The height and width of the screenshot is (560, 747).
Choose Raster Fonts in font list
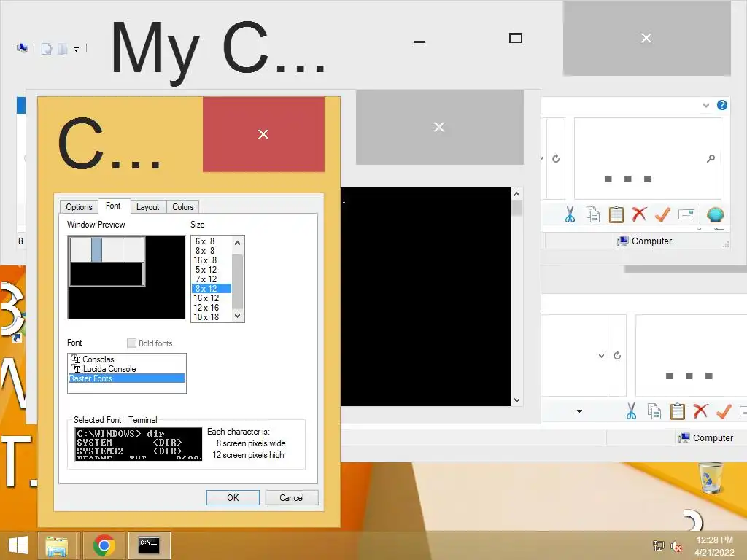[127, 378]
